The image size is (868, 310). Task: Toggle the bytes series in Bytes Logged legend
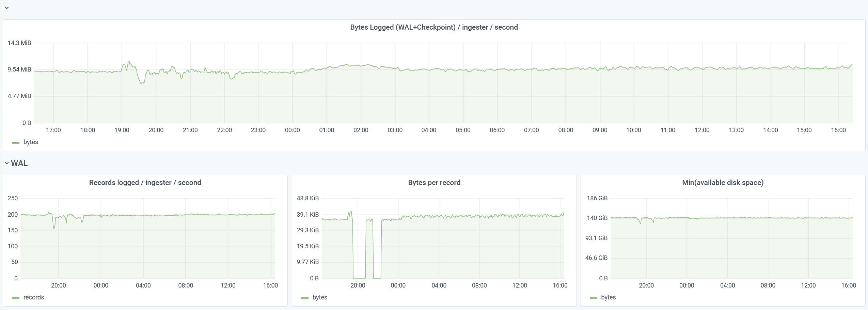click(x=31, y=142)
